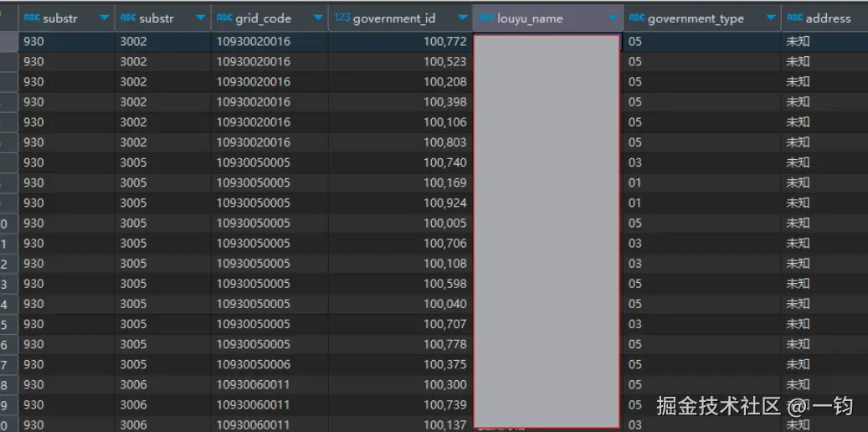Image resolution: width=868 pixels, height=432 pixels.
Task: Select government_id cell 100,108
Action: 400,264
